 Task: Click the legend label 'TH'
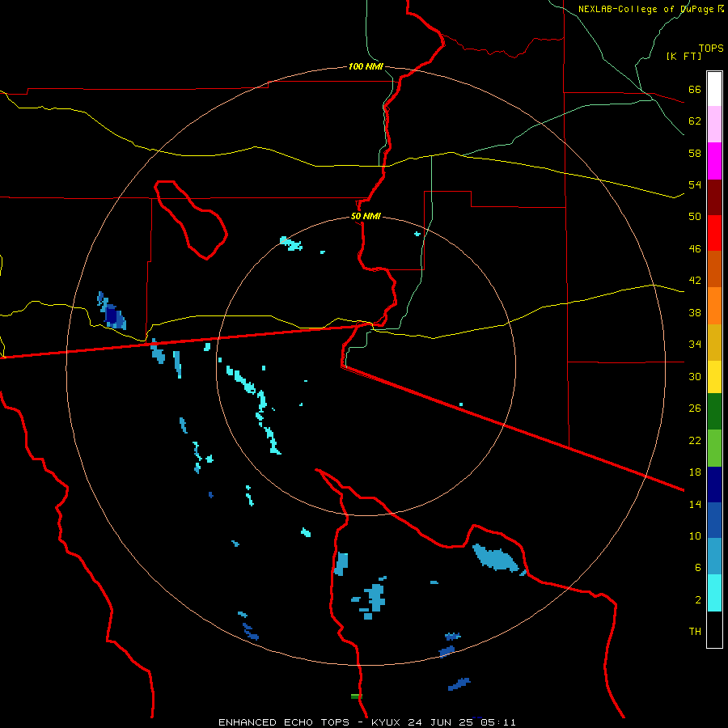click(695, 631)
